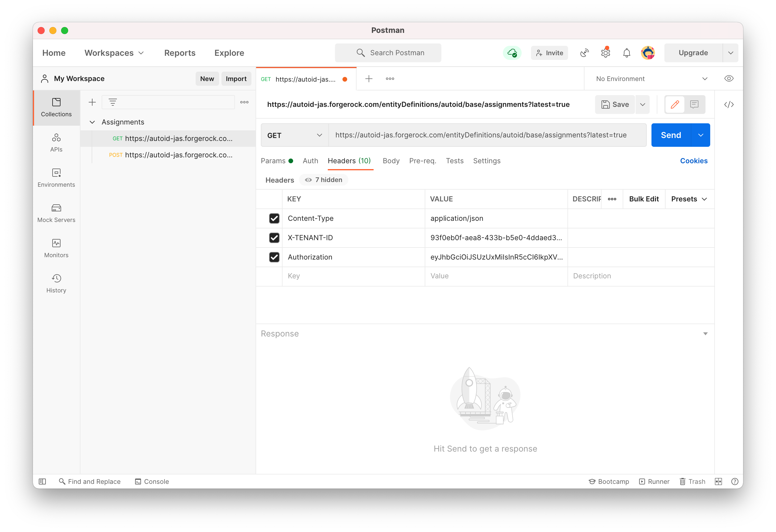The height and width of the screenshot is (532, 776).
Task: Click the Send button
Action: (671, 135)
